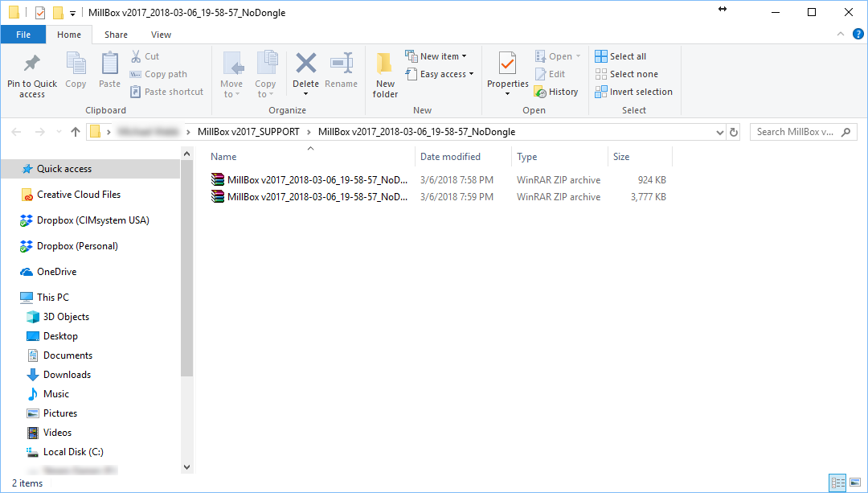
Task: Click the Paste clipboard icon
Action: pyautogui.click(x=109, y=64)
